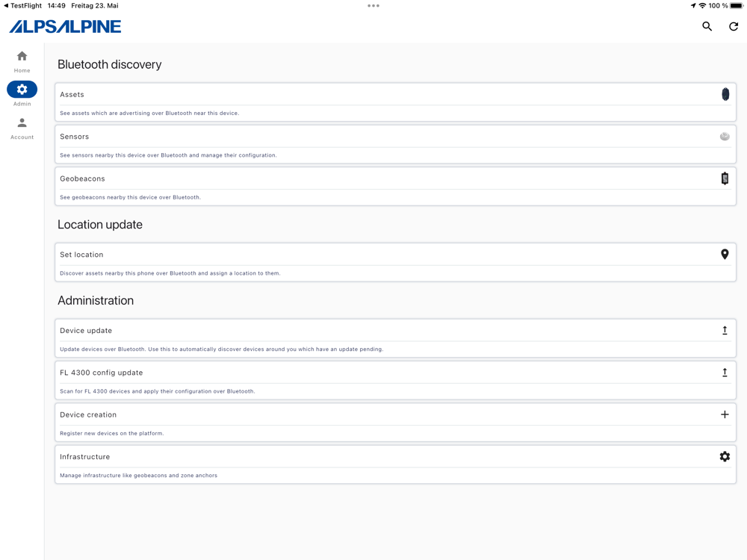Screen dimensions: 747x560
Task: Click the upload arrow for Device update
Action: 725,331
